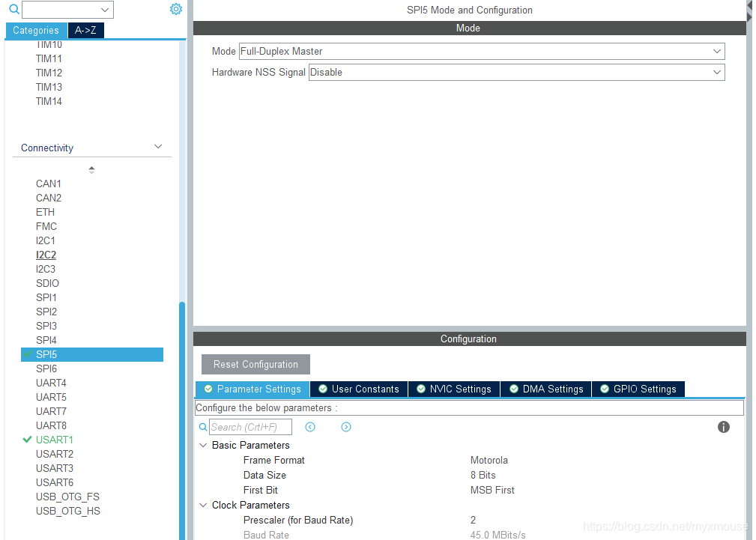
Task: Select SPI3 in Connectivity list
Action: (46, 326)
